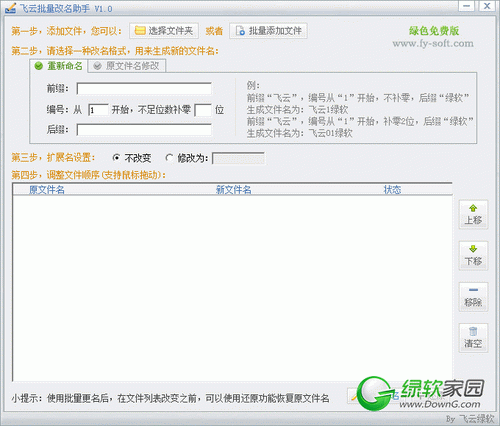The height and width of the screenshot is (426, 500).
Task: Click the folder icon on 选择文件夹 button
Action: [140, 31]
